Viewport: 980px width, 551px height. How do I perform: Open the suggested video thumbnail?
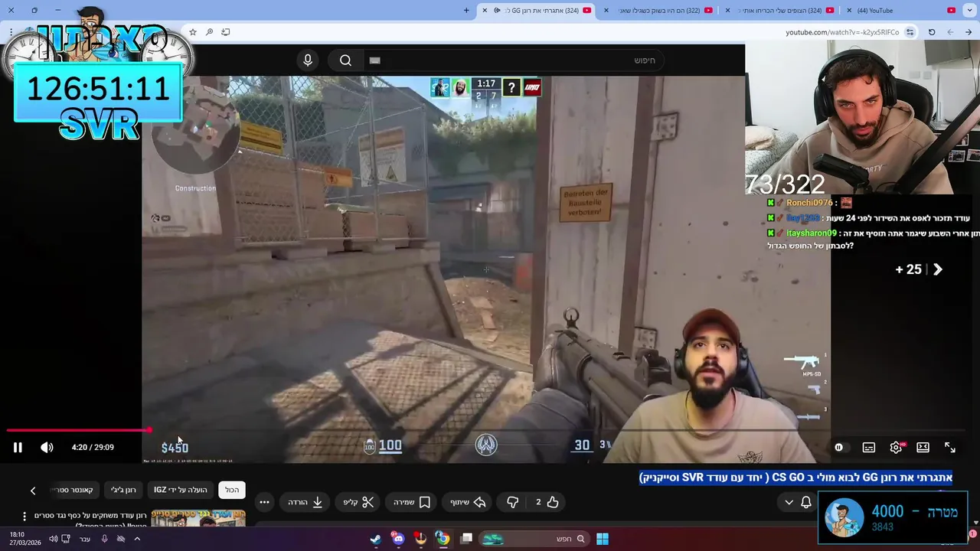(x=198, y=518)
